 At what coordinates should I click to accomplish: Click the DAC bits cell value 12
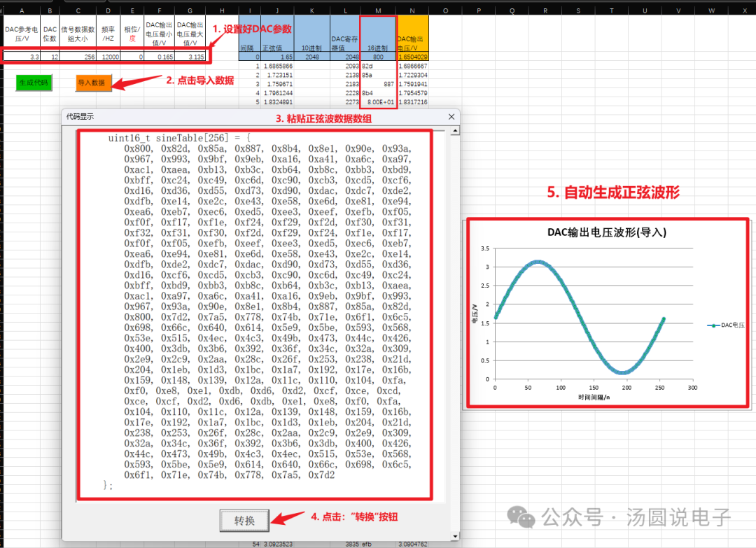point(50,57)
